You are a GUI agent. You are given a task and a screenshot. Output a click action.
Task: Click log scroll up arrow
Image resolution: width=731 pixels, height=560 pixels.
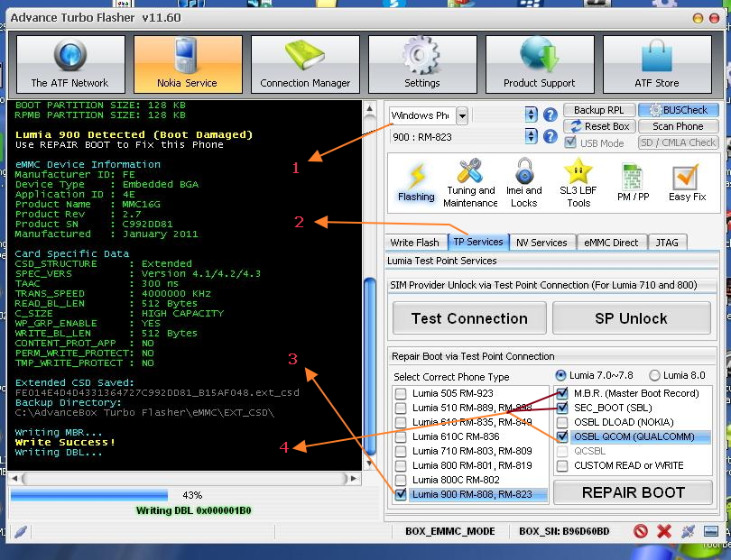[x=370, y=108]
